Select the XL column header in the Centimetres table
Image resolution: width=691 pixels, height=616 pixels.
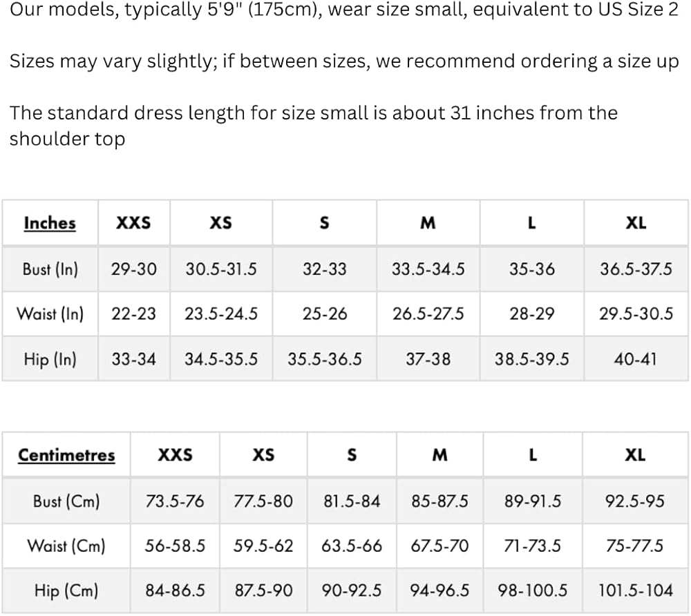635,455
